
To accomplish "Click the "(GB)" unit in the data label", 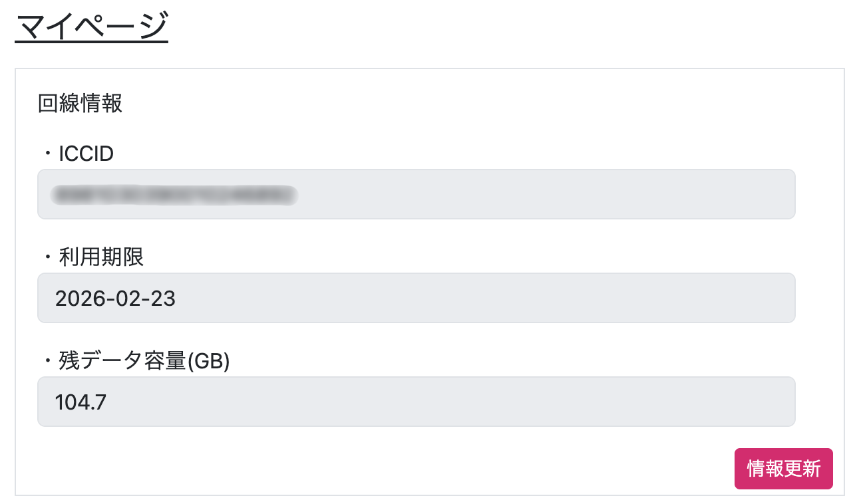I will [208, 361].
